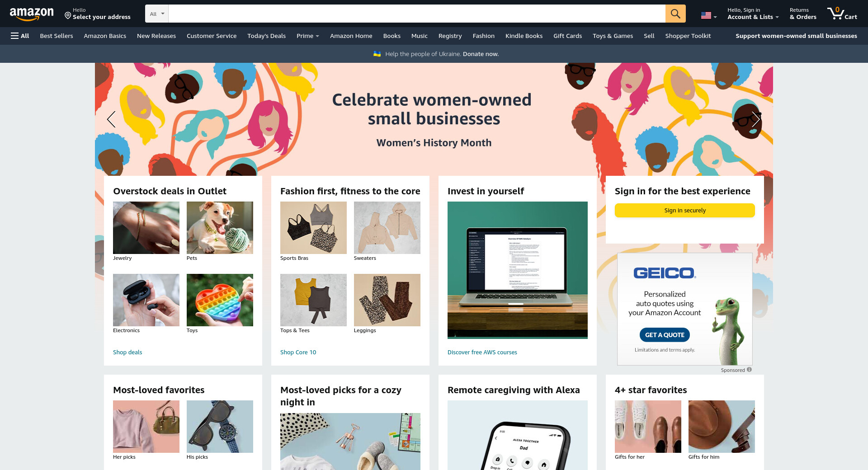Expand the All search category dropdown
Viewport: 868px width, 470px height.
pos(157,14)
